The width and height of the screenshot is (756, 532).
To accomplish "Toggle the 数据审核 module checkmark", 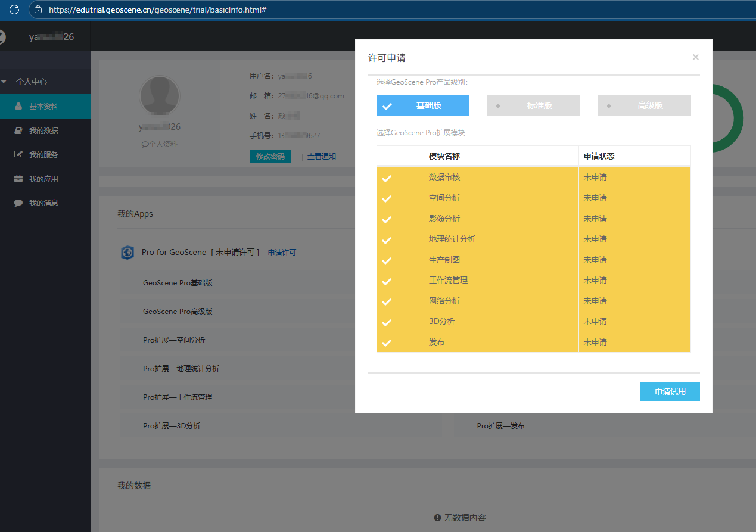I will (387, 178).
